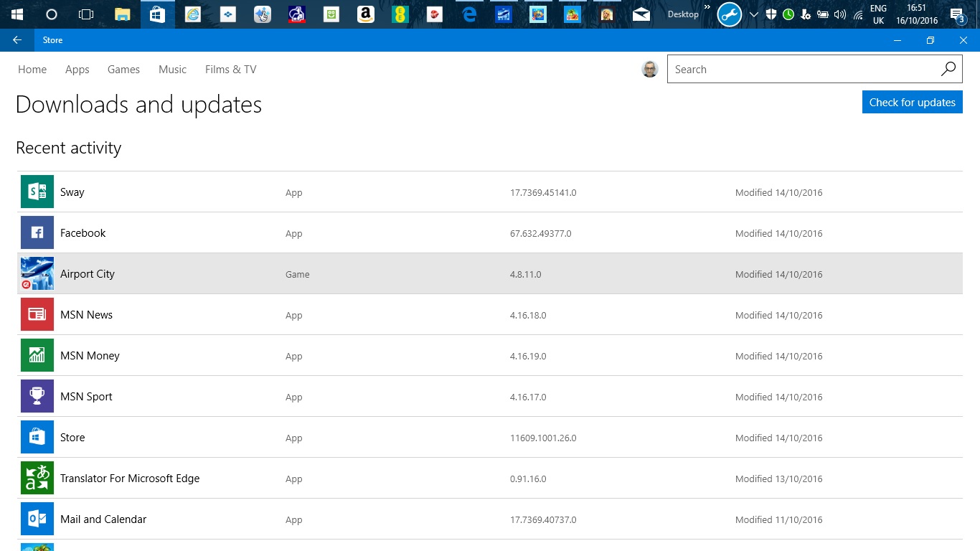Select the Facebook app icon
This screenshot has height=551, width=980.
pyautogui.click(x=37, y=232)
